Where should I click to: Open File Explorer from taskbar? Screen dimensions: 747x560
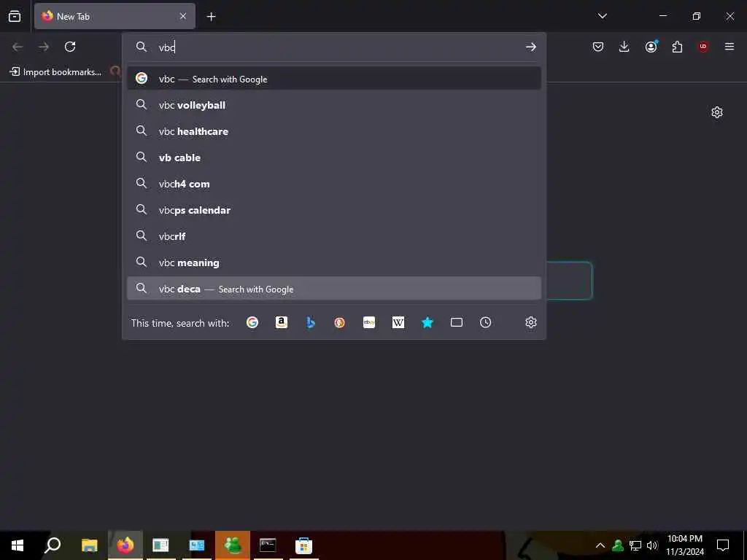pyautogui.click(x=89, y=545)
